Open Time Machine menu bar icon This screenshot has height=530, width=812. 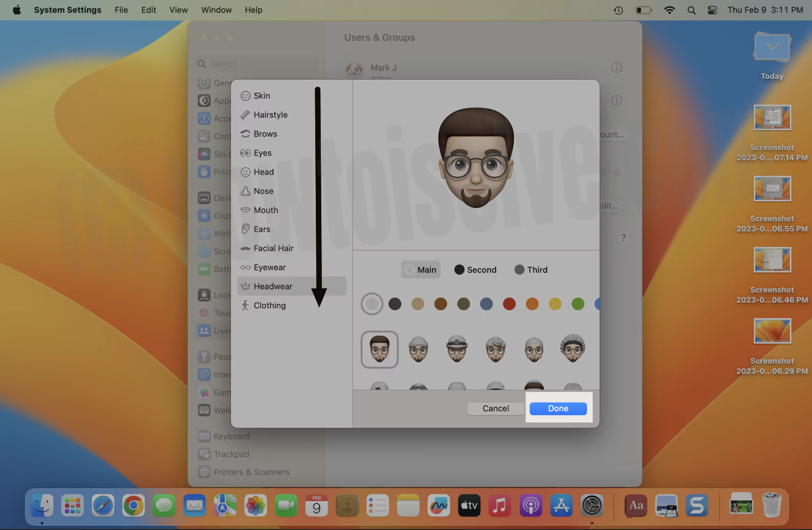(x=618, y=10)
